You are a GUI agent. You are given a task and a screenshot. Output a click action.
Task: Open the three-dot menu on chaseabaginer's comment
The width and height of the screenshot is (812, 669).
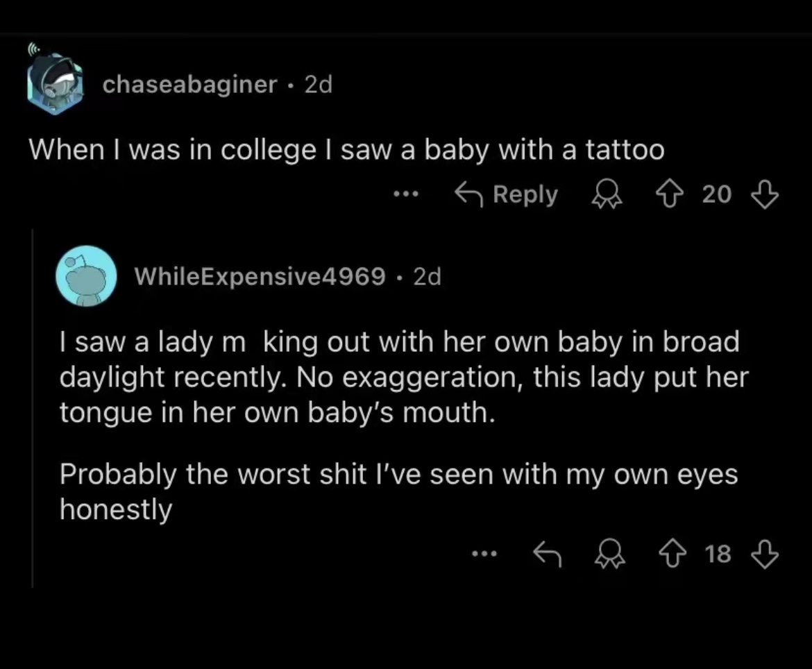coord(405,195)
